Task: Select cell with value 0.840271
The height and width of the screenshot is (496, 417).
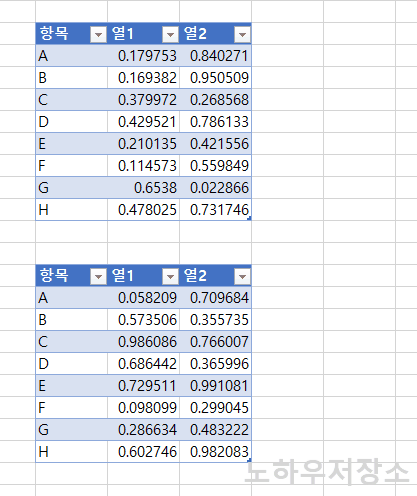Action: 216,56
